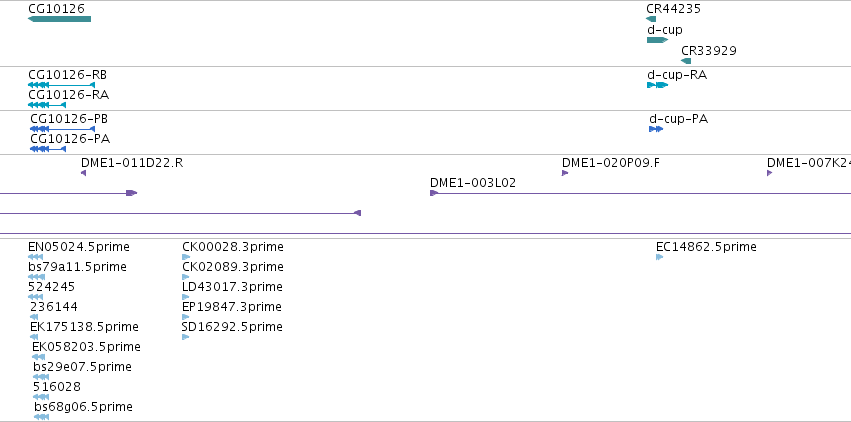Open the CG10126-RB transcript label

(67, 74)
